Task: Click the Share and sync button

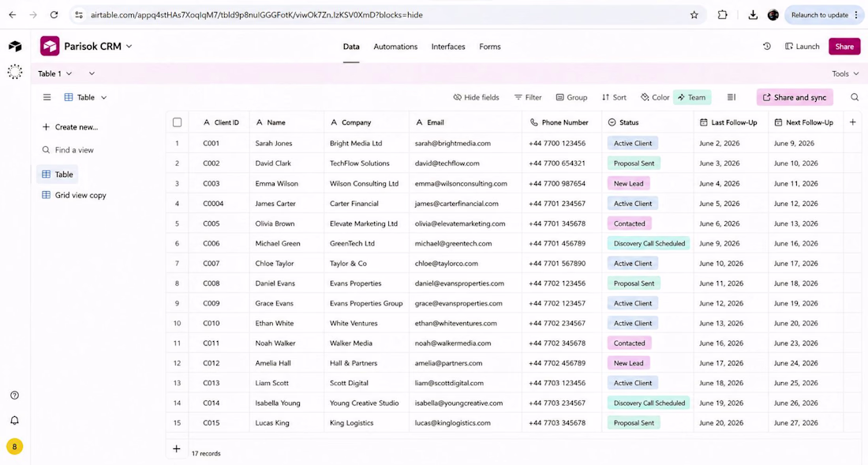Action: click(x=795, y=97)
